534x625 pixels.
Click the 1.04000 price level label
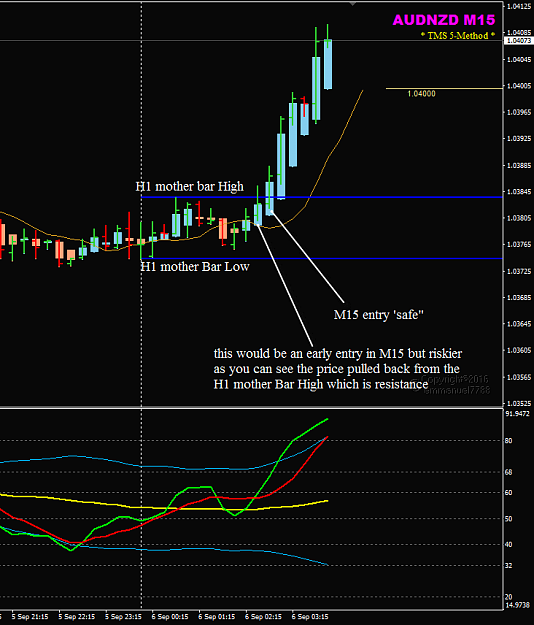(421, 94)
